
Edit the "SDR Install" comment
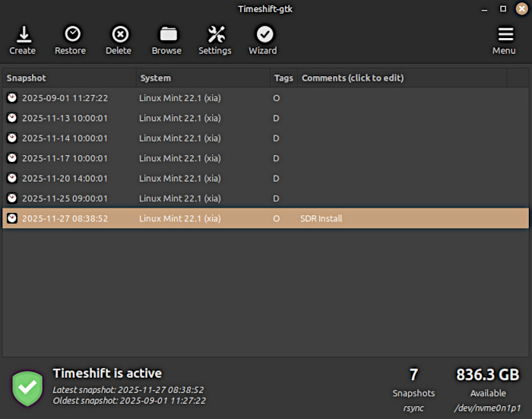tap(321, 219)
